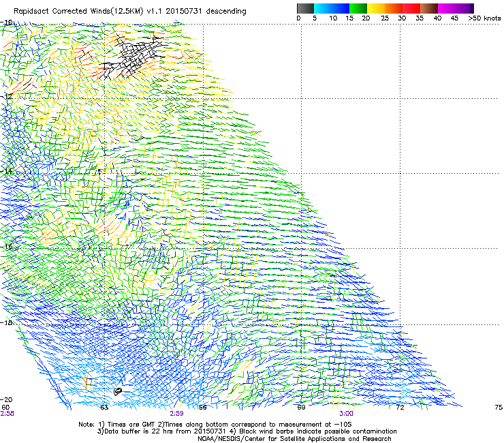Select the red 30–35 knots legend swatch

tap(411, 8)
